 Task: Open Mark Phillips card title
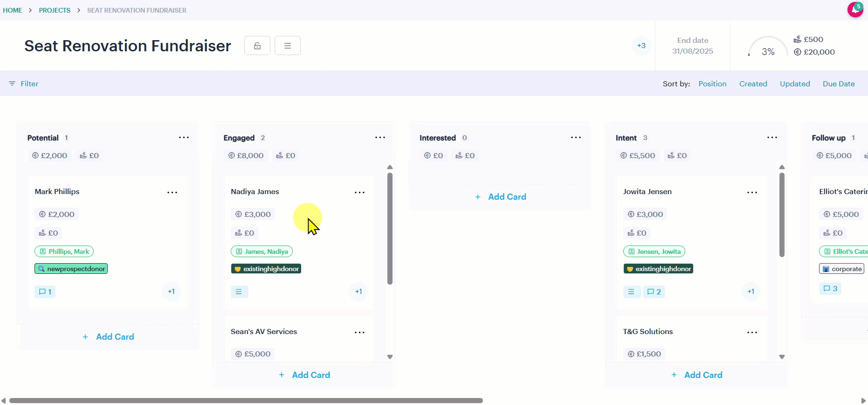coord(57,192)
